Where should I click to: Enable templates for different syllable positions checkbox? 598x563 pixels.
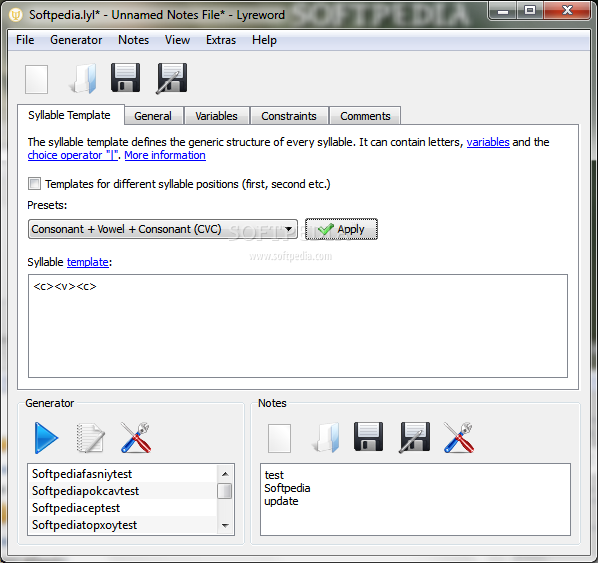point(34,183)
